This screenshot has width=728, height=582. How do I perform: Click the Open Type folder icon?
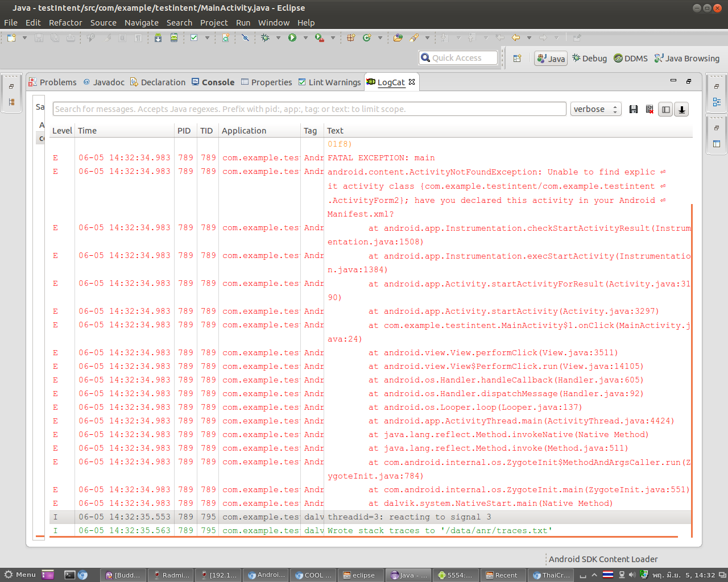point(398,38)
